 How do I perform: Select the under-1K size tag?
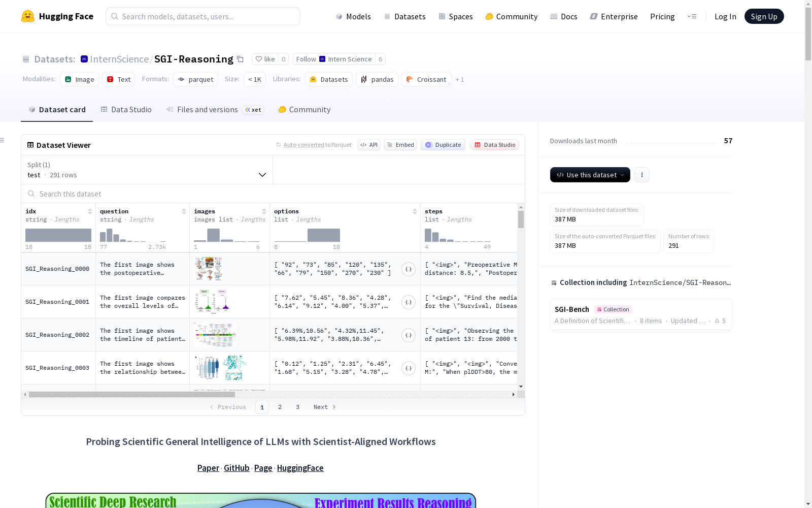coord(255,79)
